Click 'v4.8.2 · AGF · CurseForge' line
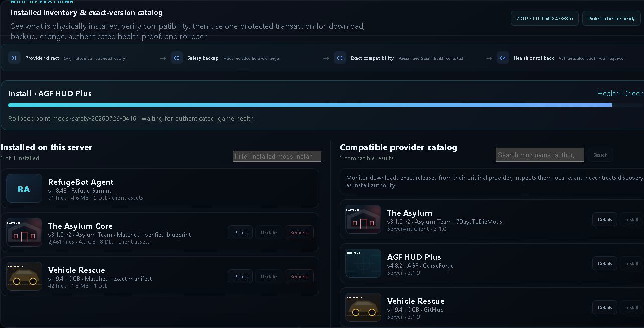This screenshot has width=644, height=328. click(420, 266)
